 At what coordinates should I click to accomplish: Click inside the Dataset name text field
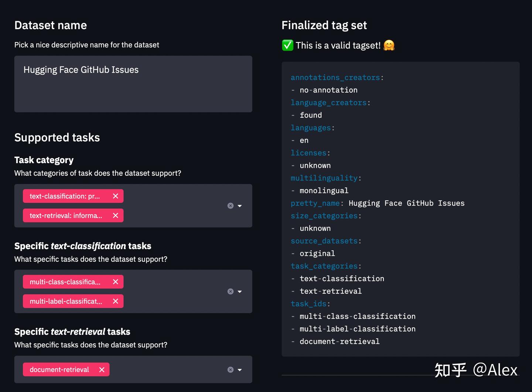coord(133,84)
